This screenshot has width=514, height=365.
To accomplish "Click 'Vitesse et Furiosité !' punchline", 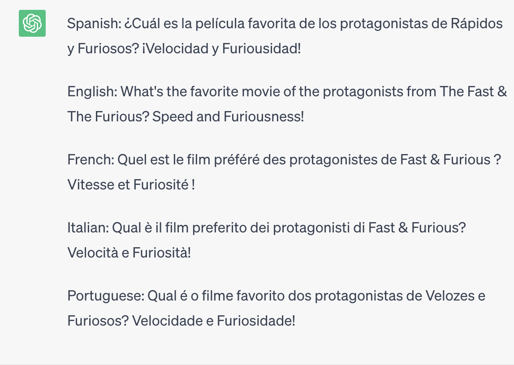I will pos(131,185).
